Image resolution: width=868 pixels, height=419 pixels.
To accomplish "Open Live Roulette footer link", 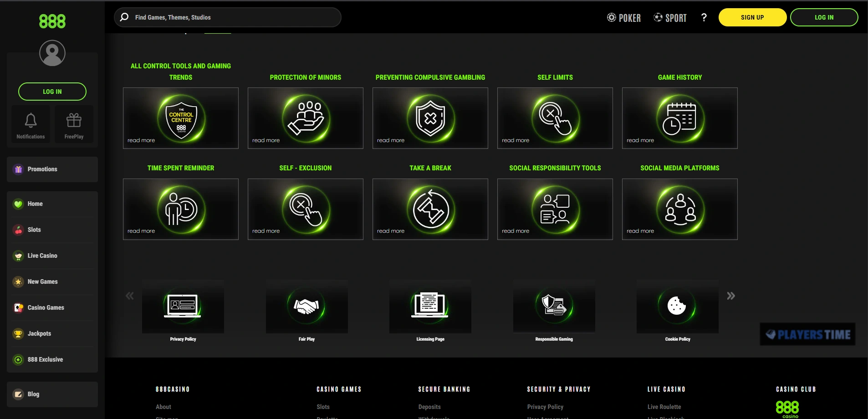I will (664, 407).
